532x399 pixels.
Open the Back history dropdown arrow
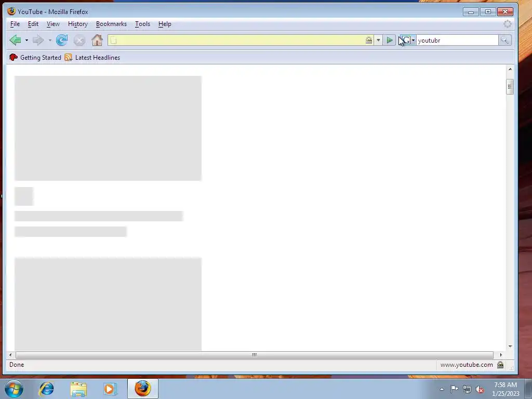(x=26, y=41)
